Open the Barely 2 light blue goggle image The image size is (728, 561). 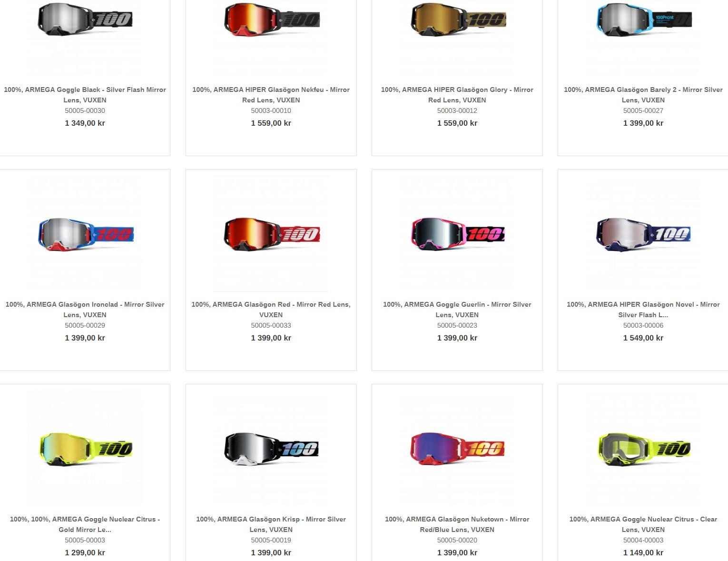click(644, 19)
